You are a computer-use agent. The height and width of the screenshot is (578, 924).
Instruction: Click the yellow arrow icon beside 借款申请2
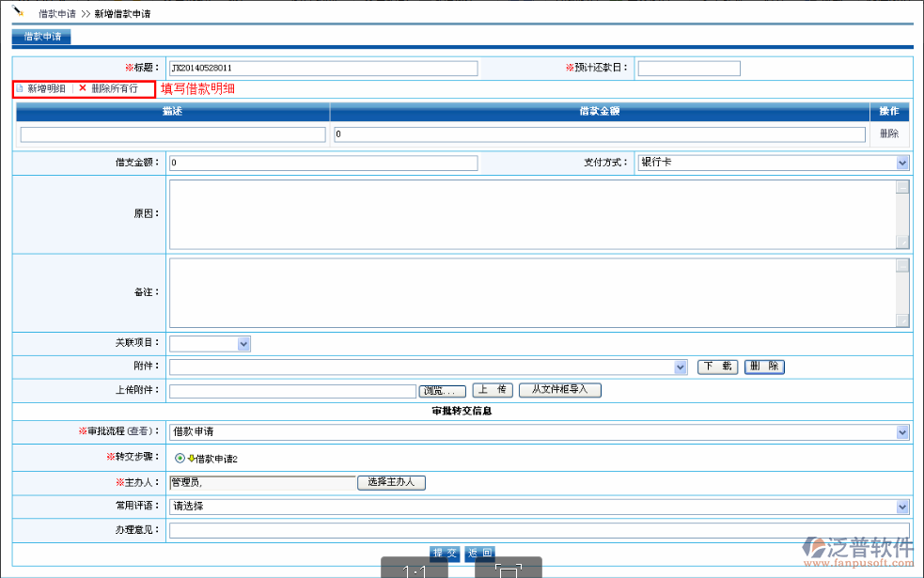click(x=191, y=459)
